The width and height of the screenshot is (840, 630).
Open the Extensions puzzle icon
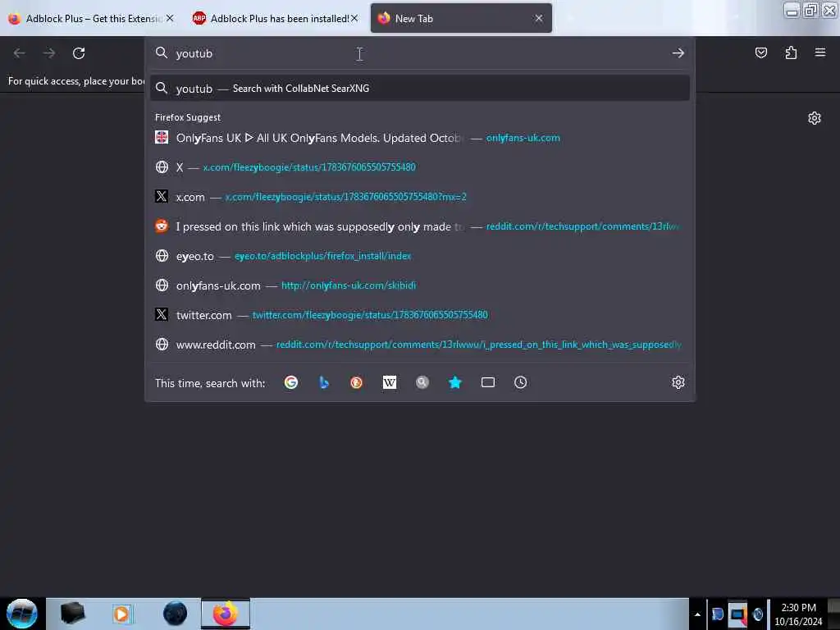pos(791,52)
